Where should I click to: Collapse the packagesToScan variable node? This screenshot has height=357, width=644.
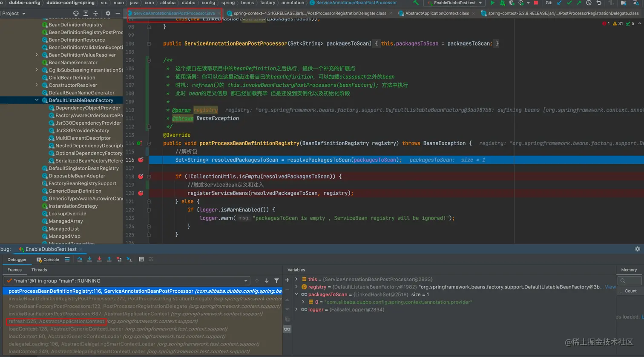click(296, 294)
